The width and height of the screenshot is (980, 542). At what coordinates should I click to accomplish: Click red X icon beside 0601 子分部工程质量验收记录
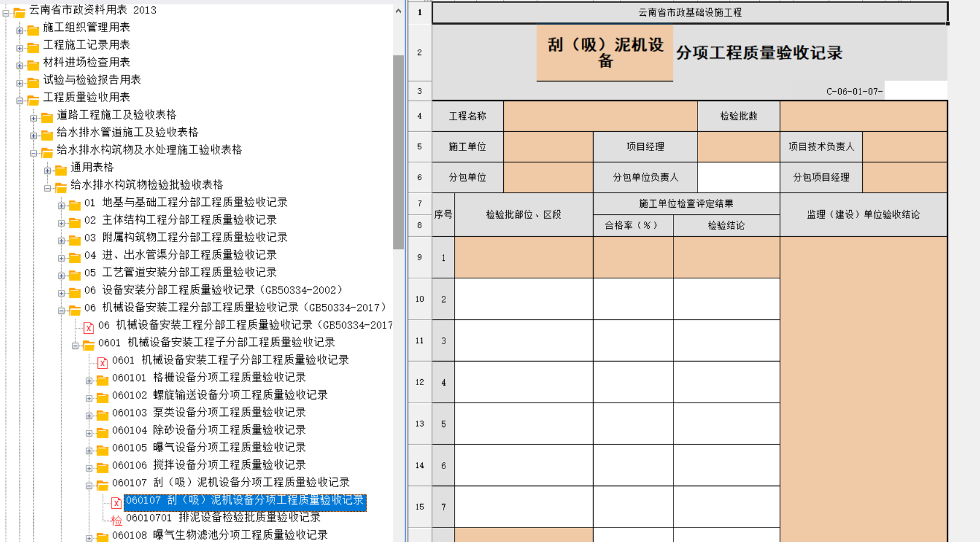tap(102, 362)
